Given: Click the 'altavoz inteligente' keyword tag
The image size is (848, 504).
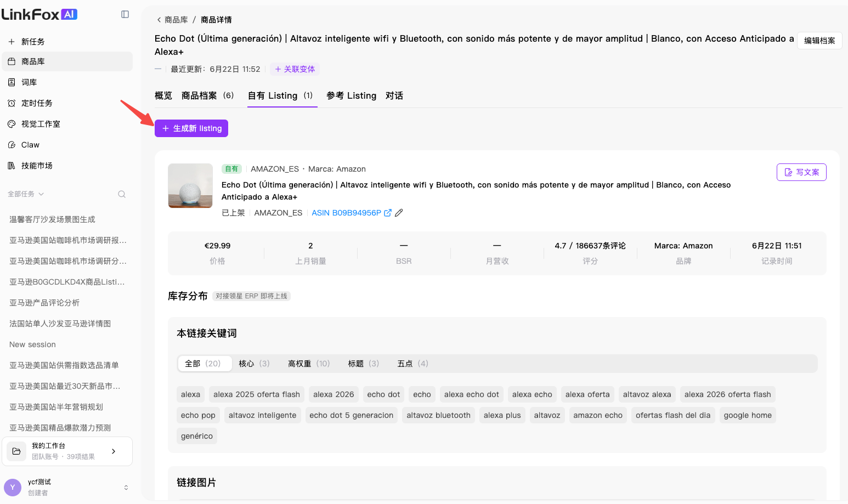Looking at the screenshot, I should 262,415.
